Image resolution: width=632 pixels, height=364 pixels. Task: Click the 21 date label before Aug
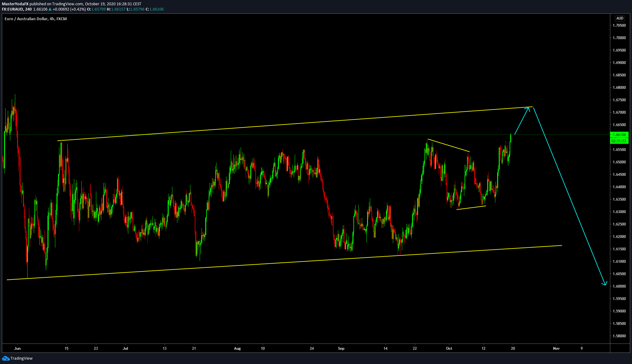(x=194, y=348)
